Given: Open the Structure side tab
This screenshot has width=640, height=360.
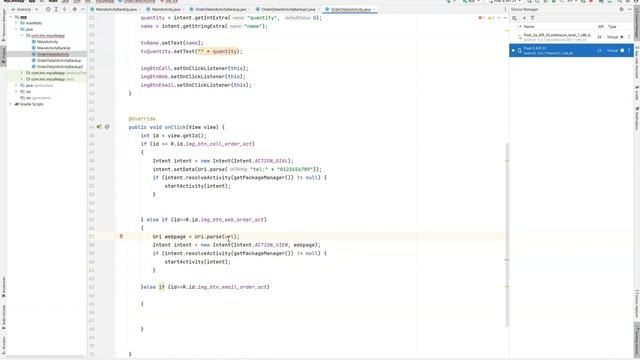Looking at the screenshot, I should [x=4, y=345].
